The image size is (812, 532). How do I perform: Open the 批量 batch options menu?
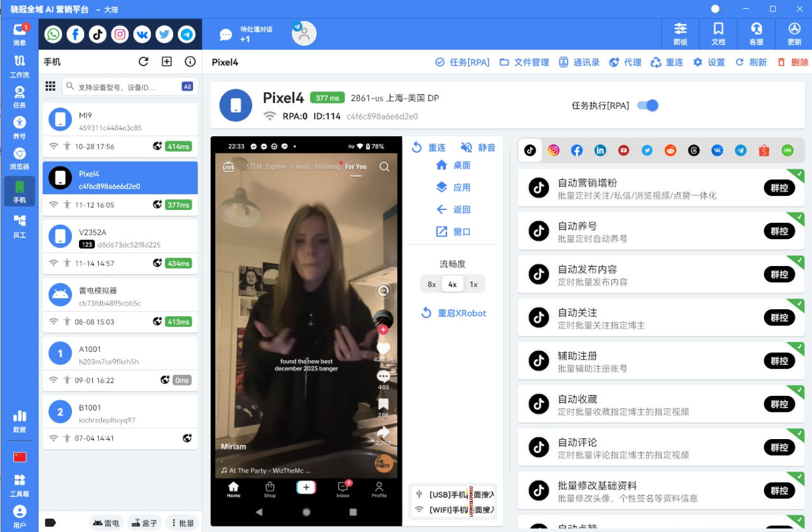click(182, 522)
